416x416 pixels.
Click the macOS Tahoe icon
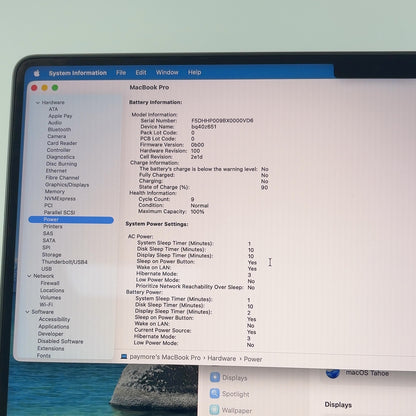pos(333,373)
